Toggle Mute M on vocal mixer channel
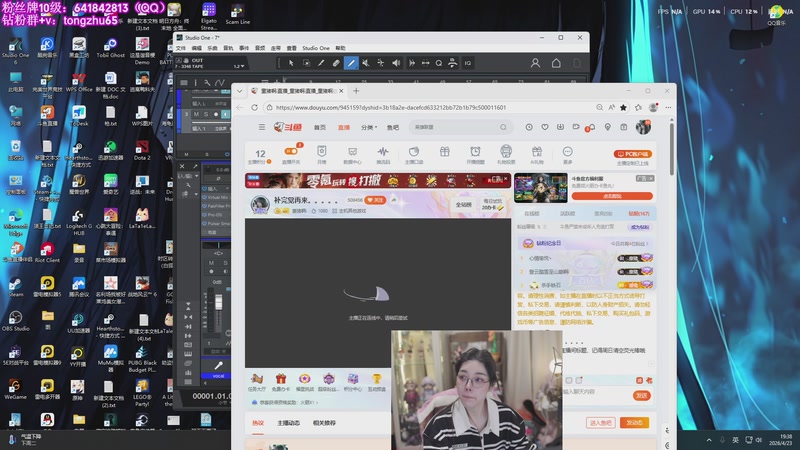Viewport: 800px width, 450px height. (211, 263)
